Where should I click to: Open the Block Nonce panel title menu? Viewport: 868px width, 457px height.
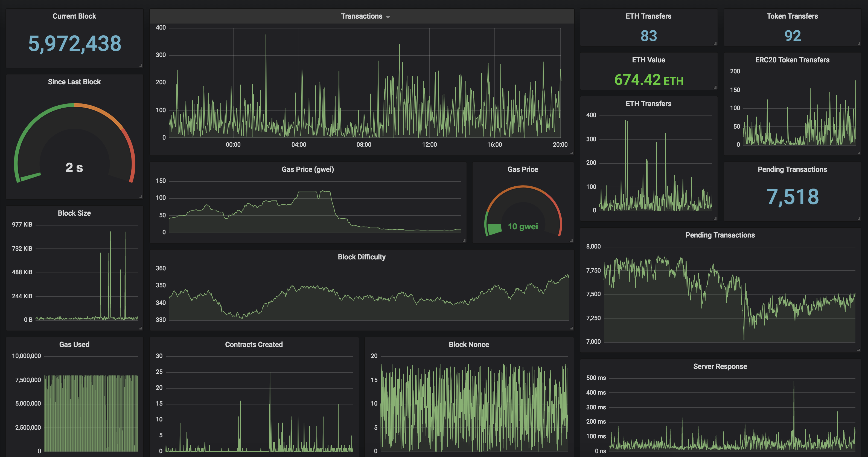point(469,345)
